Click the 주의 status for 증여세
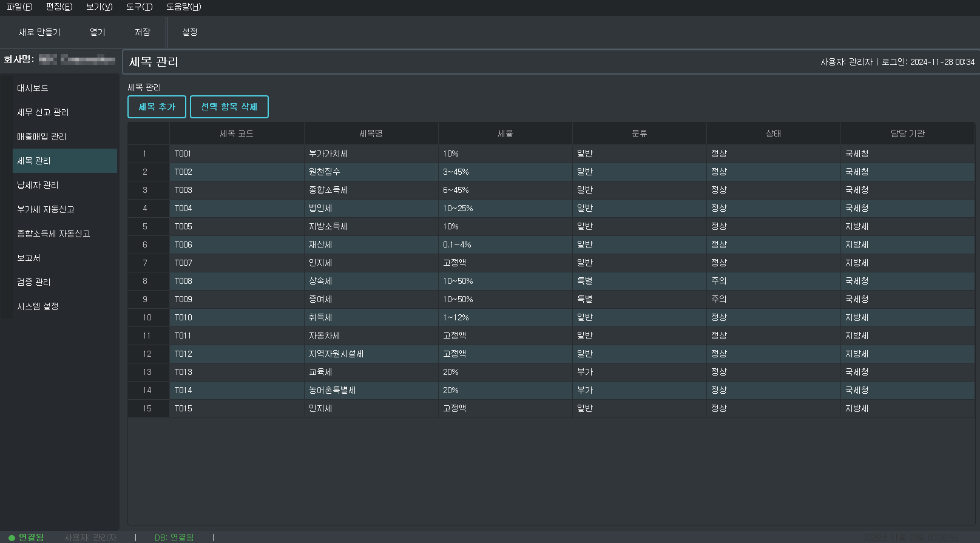Screen dimensions: 980x543 (x=719, y=299)
